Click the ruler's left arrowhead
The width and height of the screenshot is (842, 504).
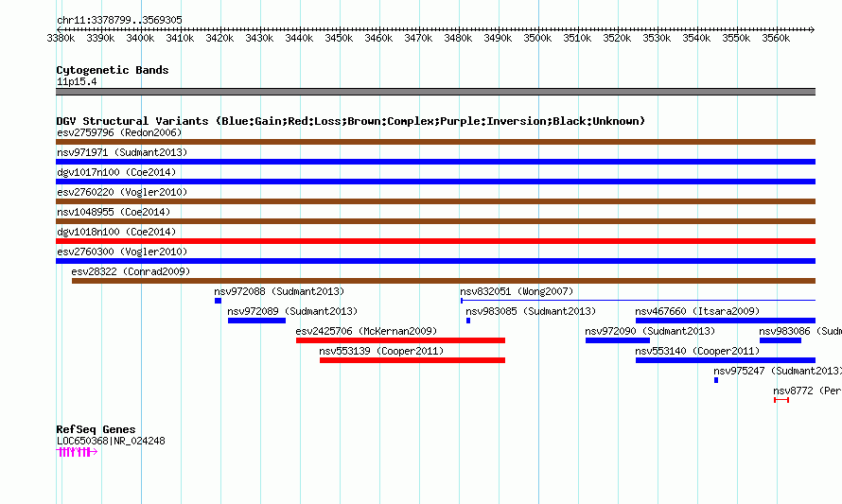(x=59, y=29)
